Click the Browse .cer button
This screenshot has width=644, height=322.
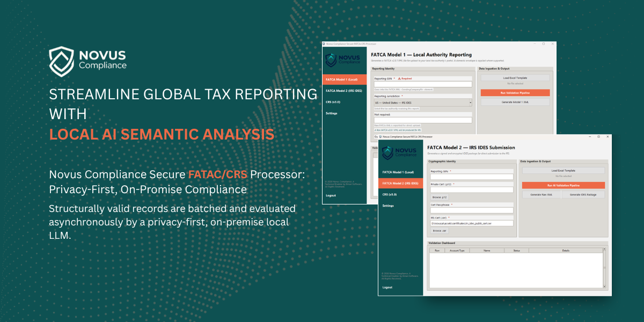click(440, 231)
